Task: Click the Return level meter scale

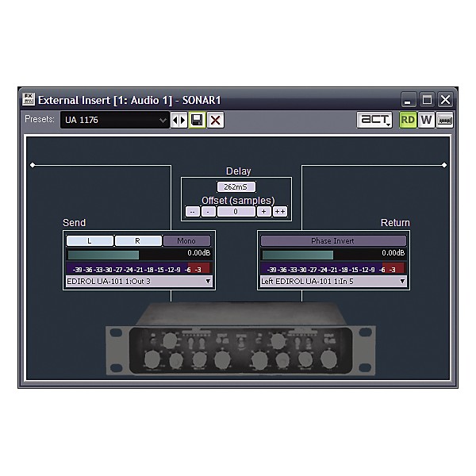Action: [x=333, y=269]
